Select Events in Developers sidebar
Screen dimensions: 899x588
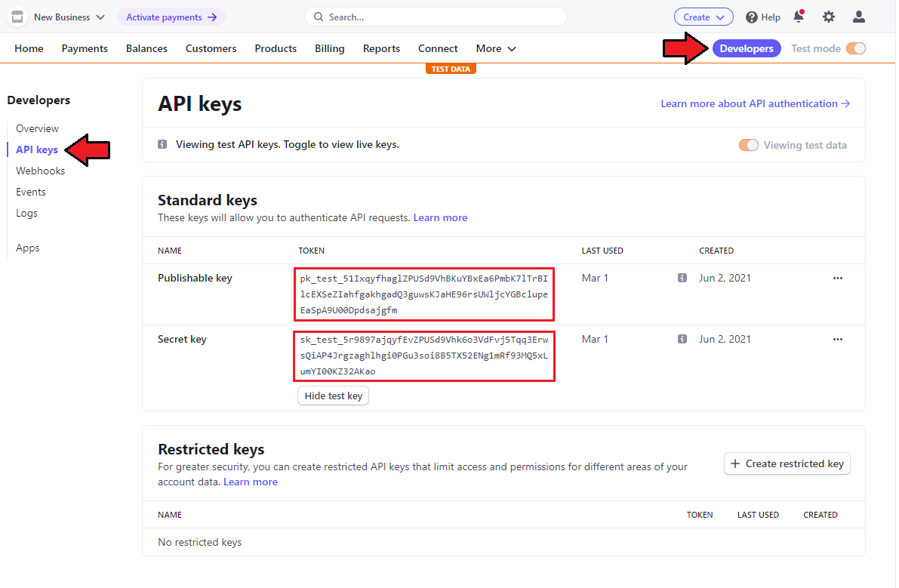pyautogui.click(x=31, y=192)
